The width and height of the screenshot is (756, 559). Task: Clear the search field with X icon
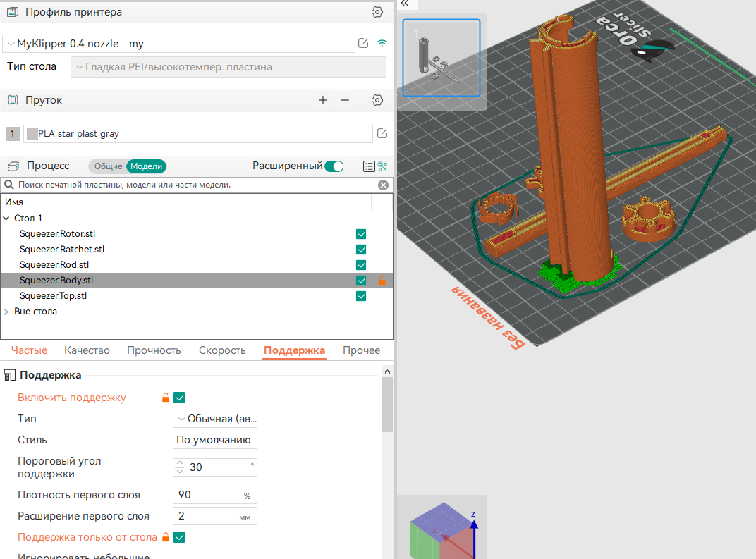(x=384, y=185)
